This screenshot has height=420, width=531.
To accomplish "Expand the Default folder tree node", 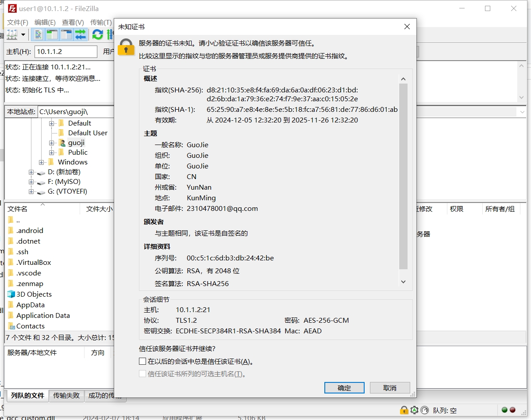I will pos(51,123).
